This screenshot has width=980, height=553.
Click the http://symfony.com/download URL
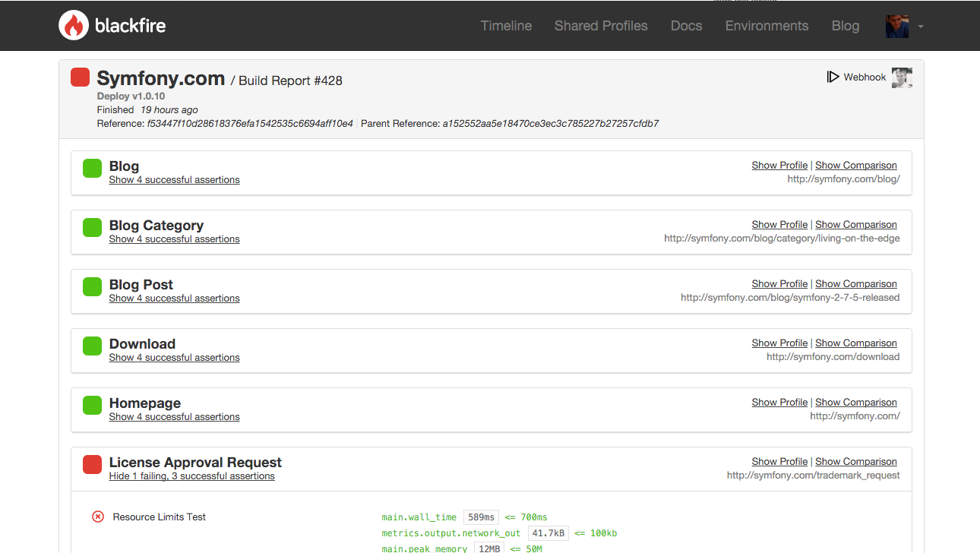(x=833, y=357)
